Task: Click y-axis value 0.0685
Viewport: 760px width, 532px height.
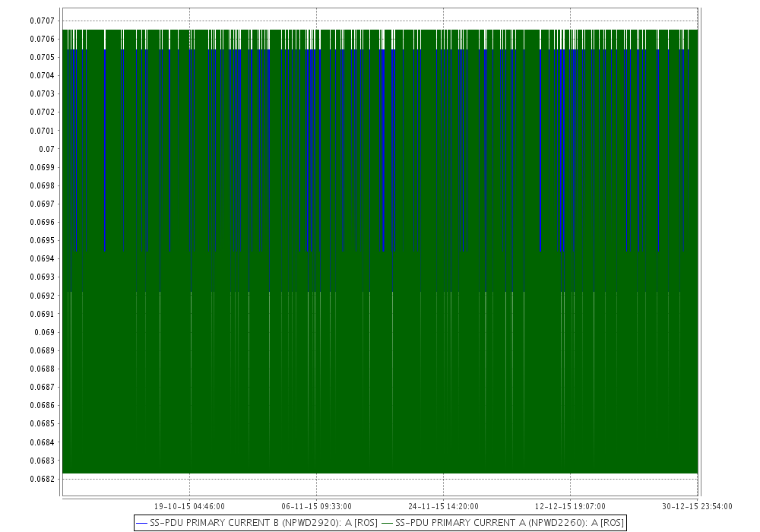Action: click(x=42, y=424)
